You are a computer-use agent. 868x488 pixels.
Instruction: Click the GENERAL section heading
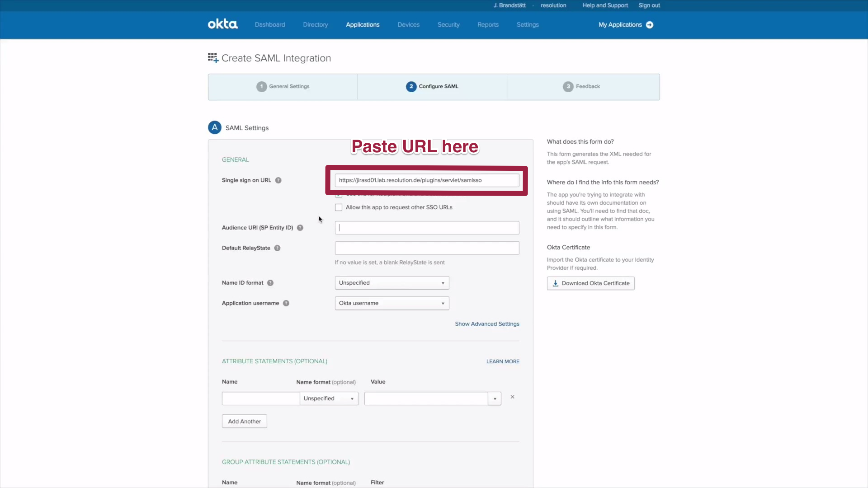click(x=235, y=160)
